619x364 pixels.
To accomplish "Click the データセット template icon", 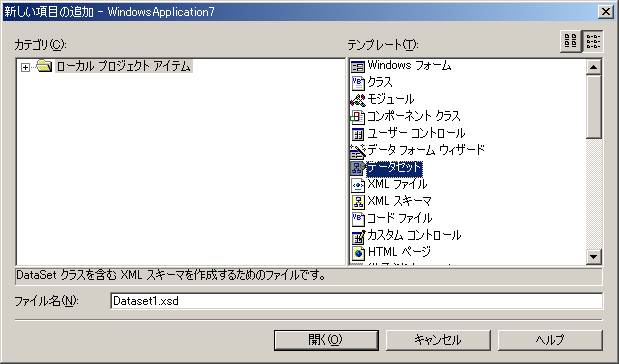I will point(358,168).
